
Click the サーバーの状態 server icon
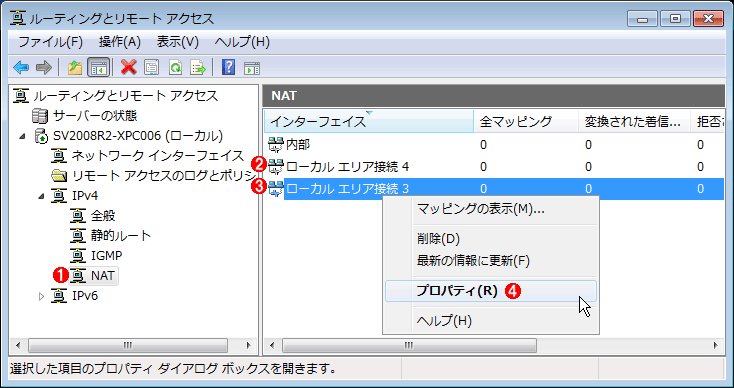[x=40, y=116]
